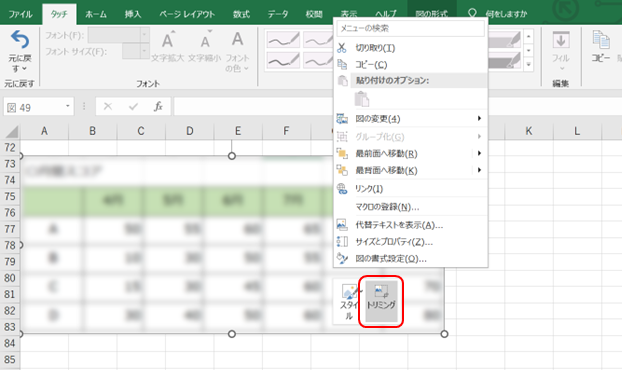Open the Change Picture (図の変更) submenu
The image size is (622, 370).
pyautogui.click(x=411, y=119)
